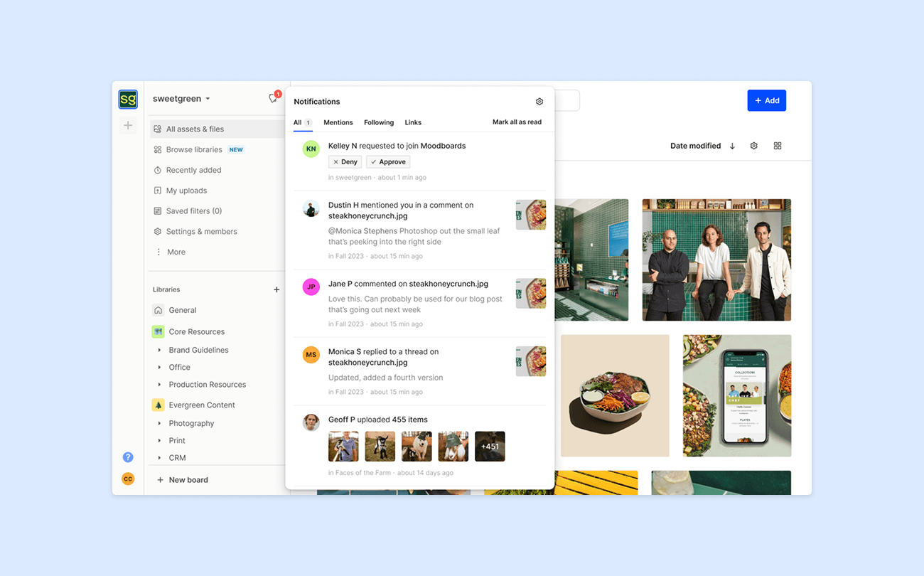This screenshot has height=576, width=924.
Task: Expand the Office folder
Action: [x=159, y=367]
